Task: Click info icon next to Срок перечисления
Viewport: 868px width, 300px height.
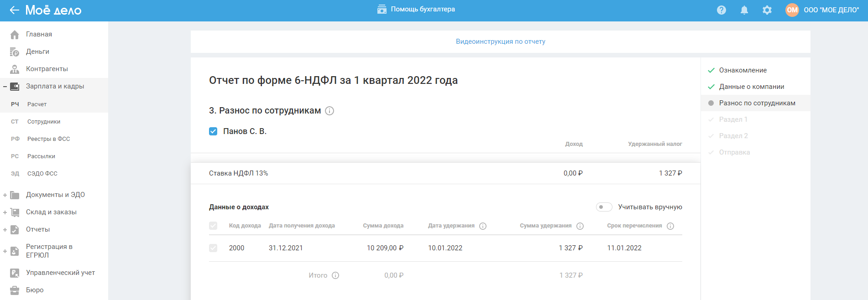Action: coord(670,226)
